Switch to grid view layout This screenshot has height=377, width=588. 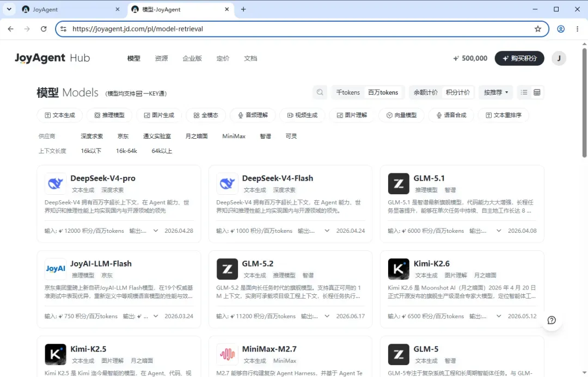(x=537, y=92)
